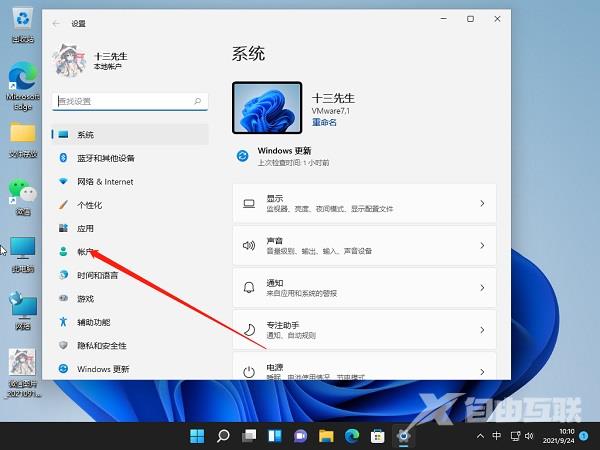The height and width of the screenshot is (450, 600).
Task: Click the volume tray icon
Action: pos(529,436)
